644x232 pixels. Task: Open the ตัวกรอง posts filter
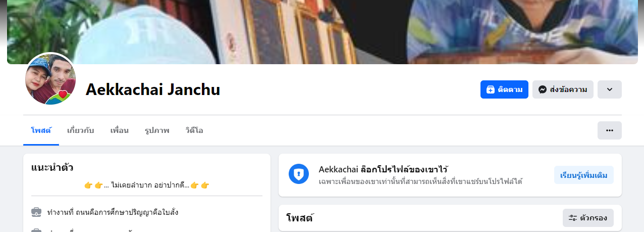[x=588, y=218]
